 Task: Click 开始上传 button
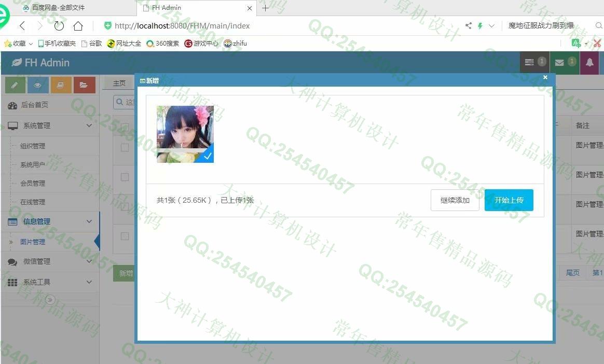509,200
